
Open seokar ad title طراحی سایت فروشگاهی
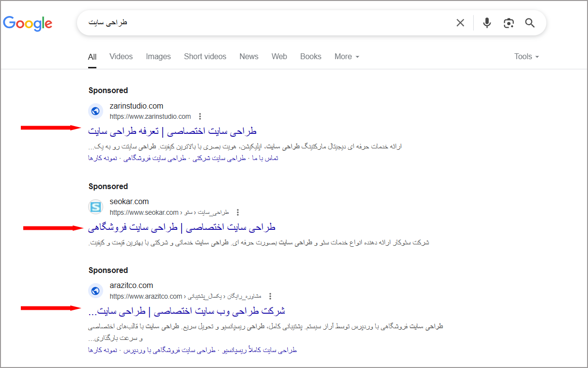click(182, 227)
